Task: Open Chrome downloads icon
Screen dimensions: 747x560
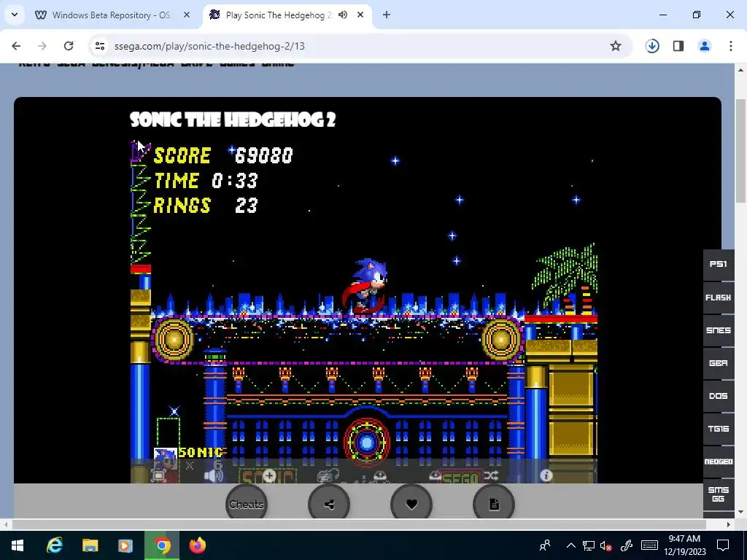Action: click(x=652, y=46)
